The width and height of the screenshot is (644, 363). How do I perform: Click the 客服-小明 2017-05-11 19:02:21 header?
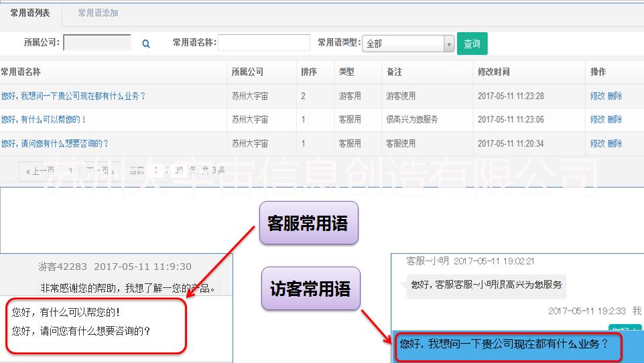click(470, 261)
